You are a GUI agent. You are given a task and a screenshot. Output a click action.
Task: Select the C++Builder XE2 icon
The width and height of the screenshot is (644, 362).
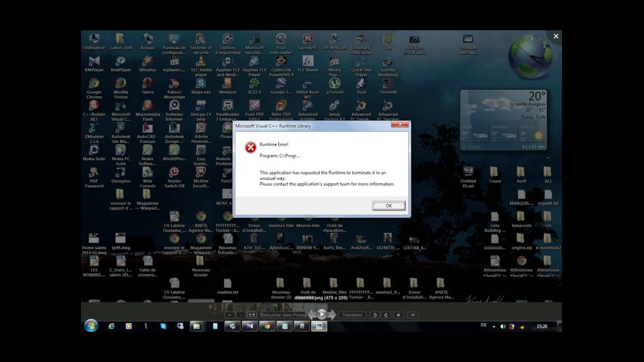94,111
